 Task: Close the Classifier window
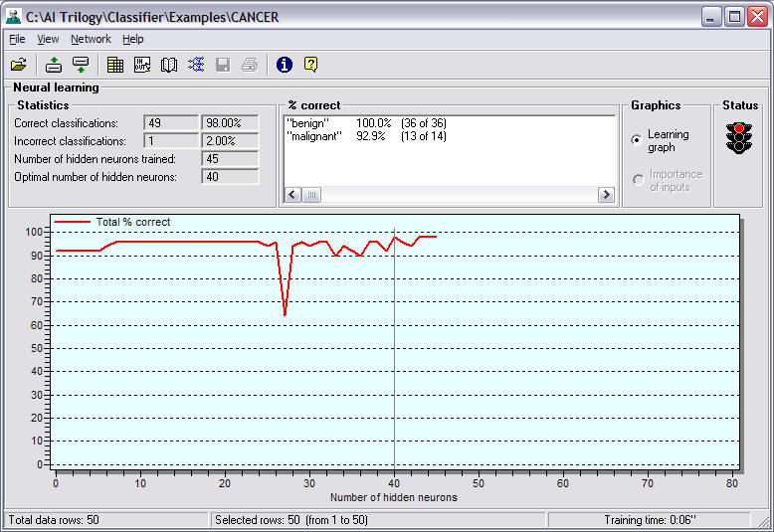click(757, 17)
